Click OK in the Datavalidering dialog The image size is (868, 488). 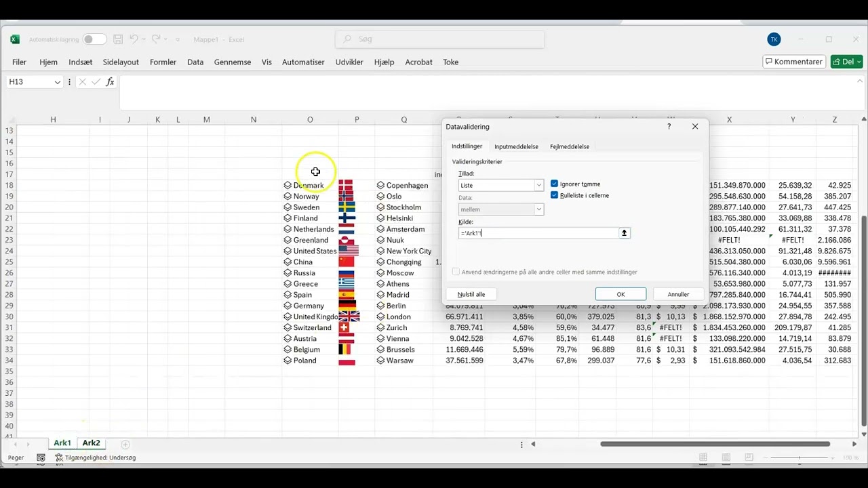click(x=620, y=294)
